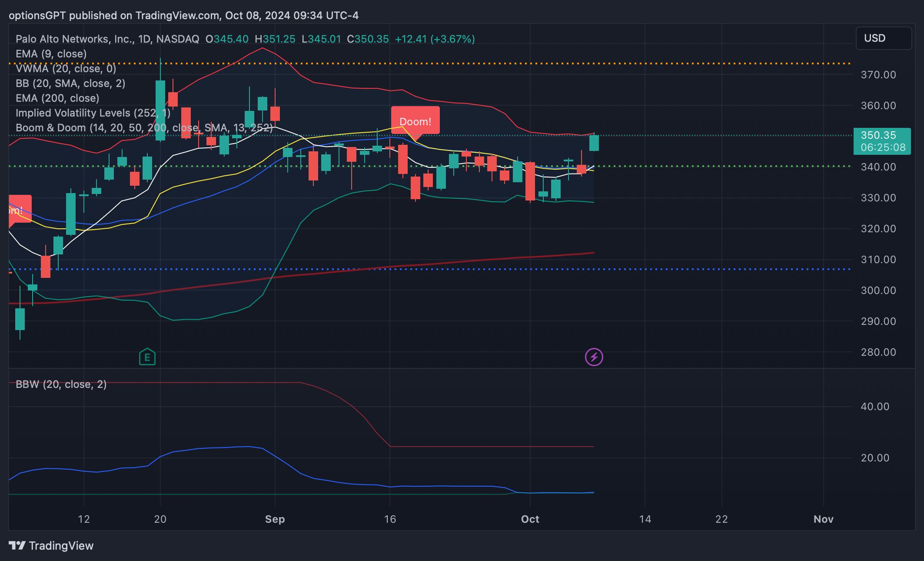Click the 370.00 price axis label
The height and width of the screenshot is (561, 924).
(x=878, y=75)
